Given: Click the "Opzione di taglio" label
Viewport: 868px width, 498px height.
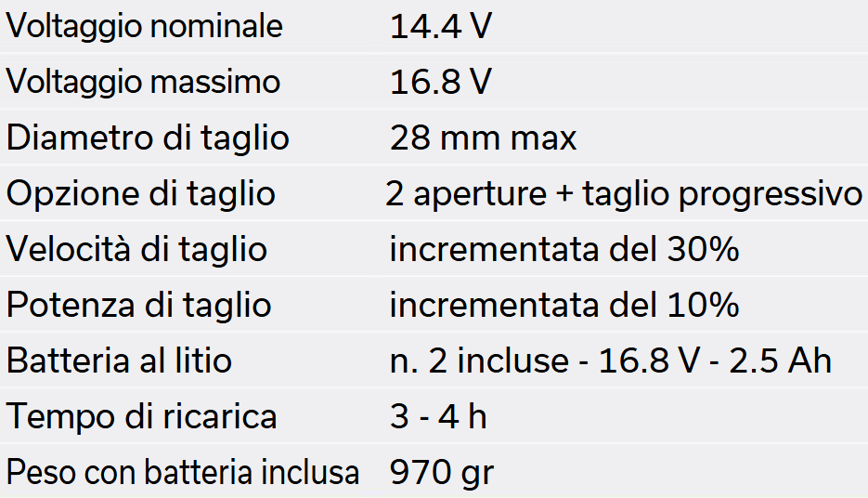Looking at the screenshot, I should click(141, 194).
